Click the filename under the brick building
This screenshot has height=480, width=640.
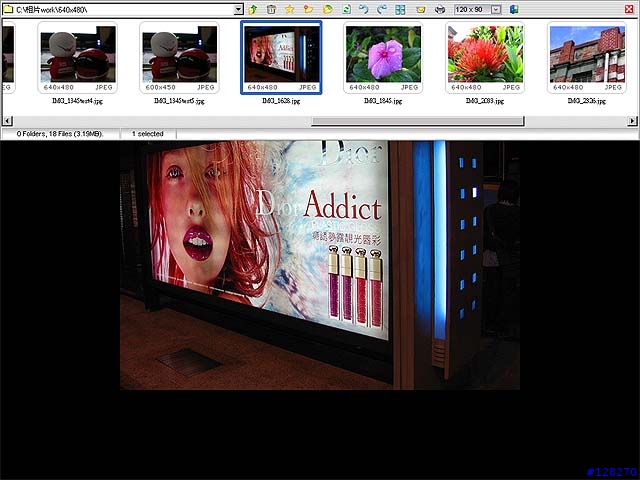[x=587, y=101]
